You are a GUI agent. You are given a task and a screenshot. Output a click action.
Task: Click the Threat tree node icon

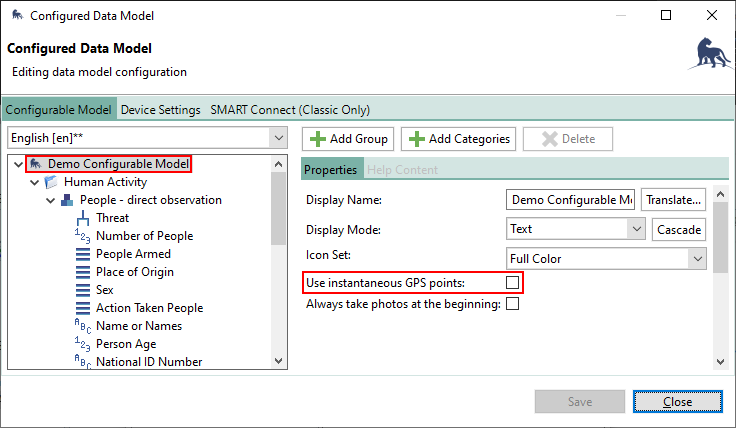tap(83, 218)
